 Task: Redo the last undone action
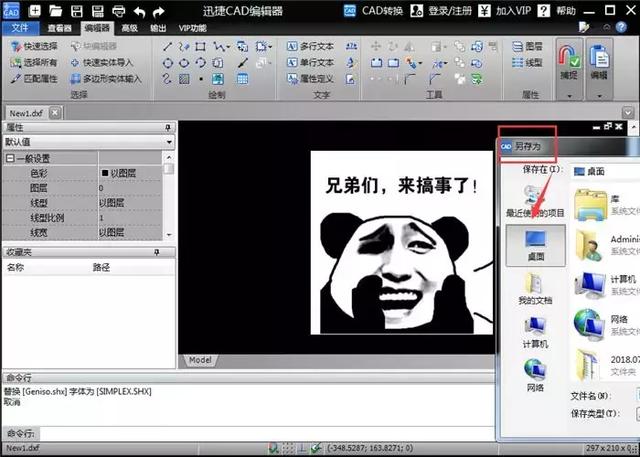[158, 11]
